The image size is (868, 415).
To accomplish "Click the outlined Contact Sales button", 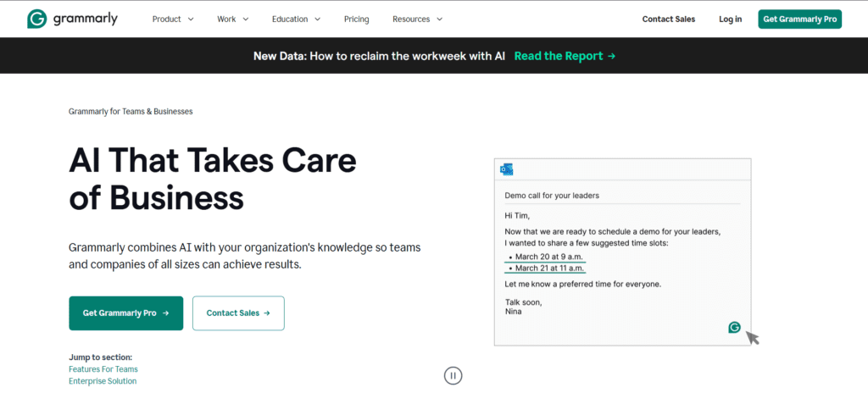I will click(238, 313).
